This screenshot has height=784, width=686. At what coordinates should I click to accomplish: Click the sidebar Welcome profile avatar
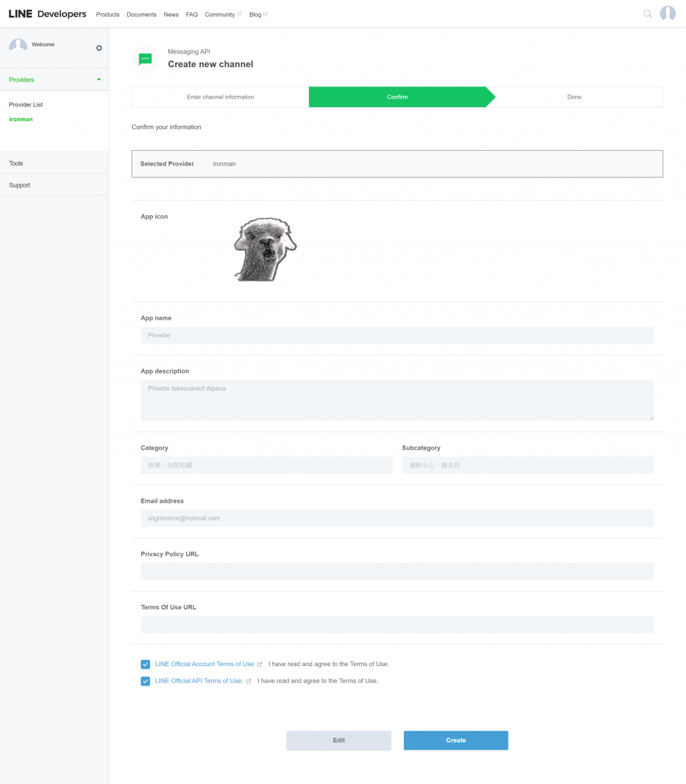(x=18, y=45)
